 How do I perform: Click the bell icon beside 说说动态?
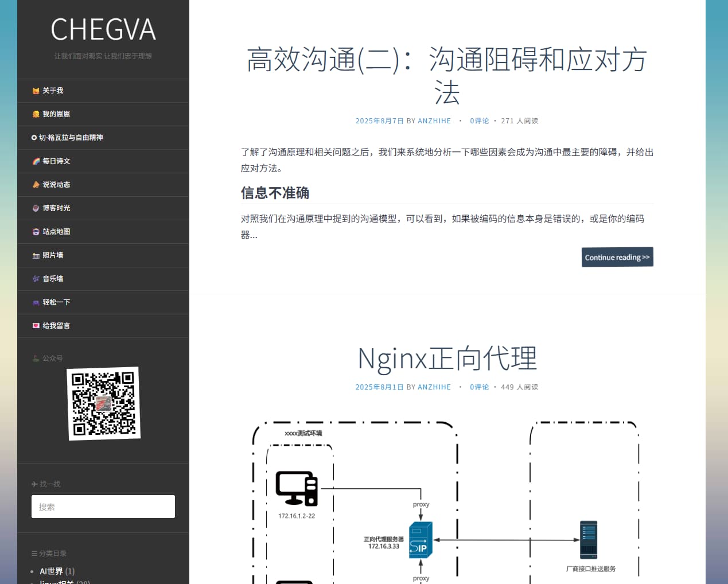pyautogui.click(x=36, y=185)
